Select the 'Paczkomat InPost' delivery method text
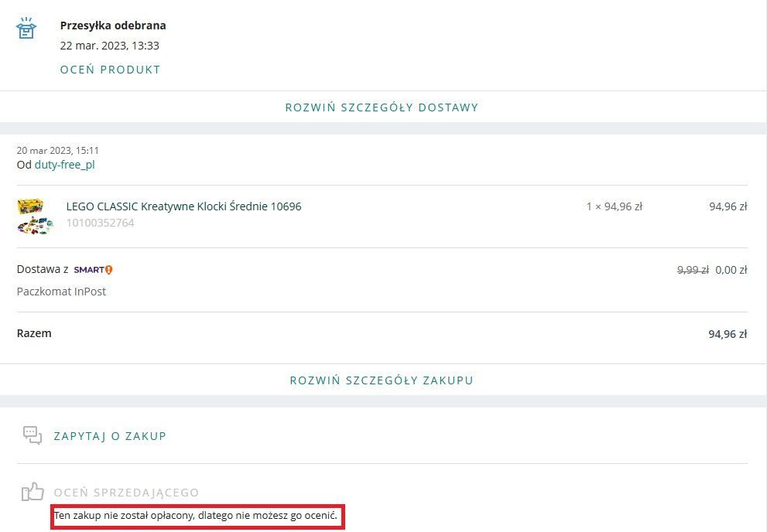 (x=61, y=292)
